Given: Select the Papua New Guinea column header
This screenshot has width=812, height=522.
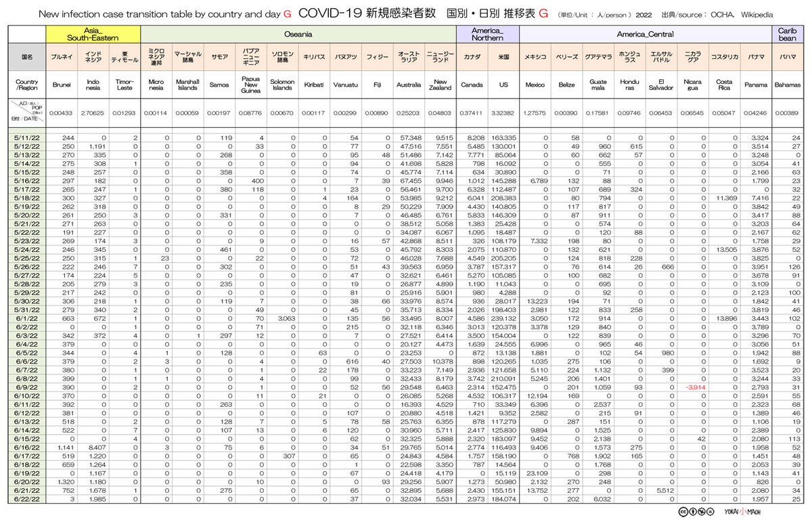Looking at the screenshot, I should click(x=250, y=85).
